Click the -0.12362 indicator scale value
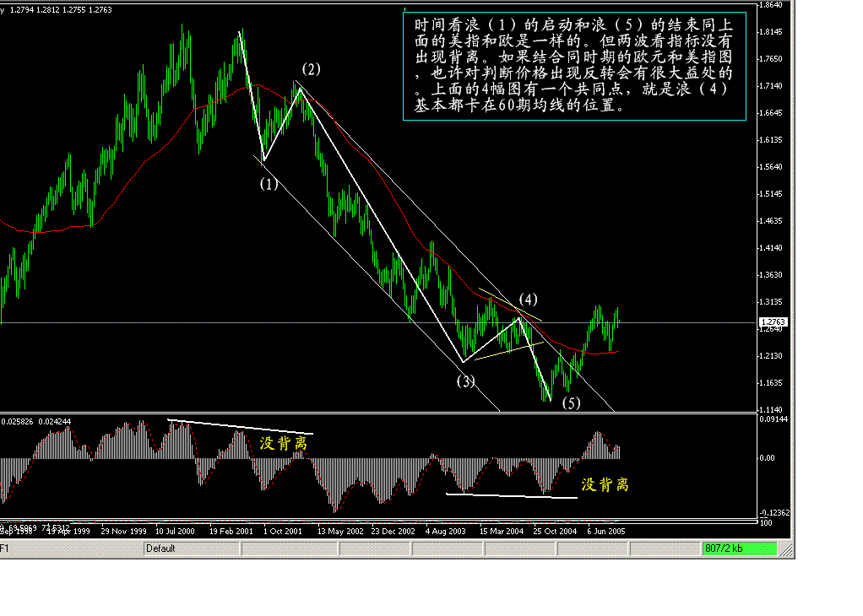863x616 pixels. [774, 512]
